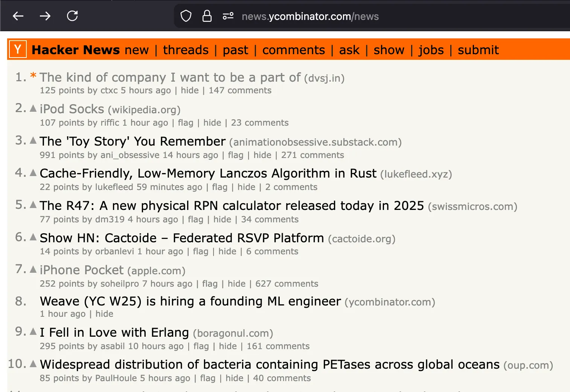This screenshot has width=570, height=392.
Task: Open 147 comments on first story
Action: pyautogui.click(x=240, y=90)
